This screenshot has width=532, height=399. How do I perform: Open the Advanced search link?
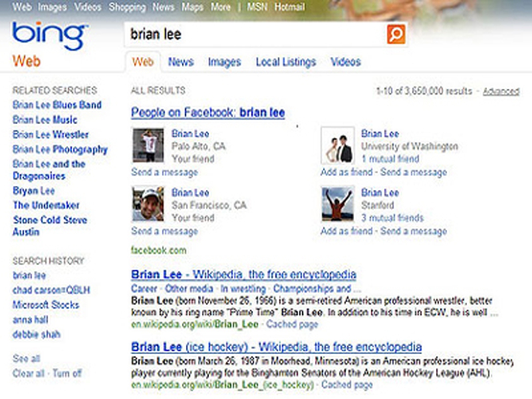tap(501, 91)
